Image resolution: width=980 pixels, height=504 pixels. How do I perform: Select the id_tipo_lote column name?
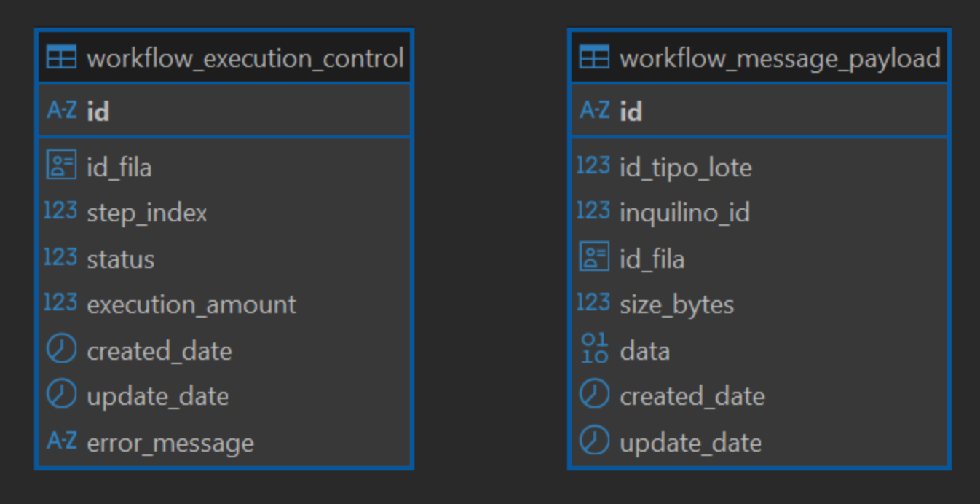685,168
